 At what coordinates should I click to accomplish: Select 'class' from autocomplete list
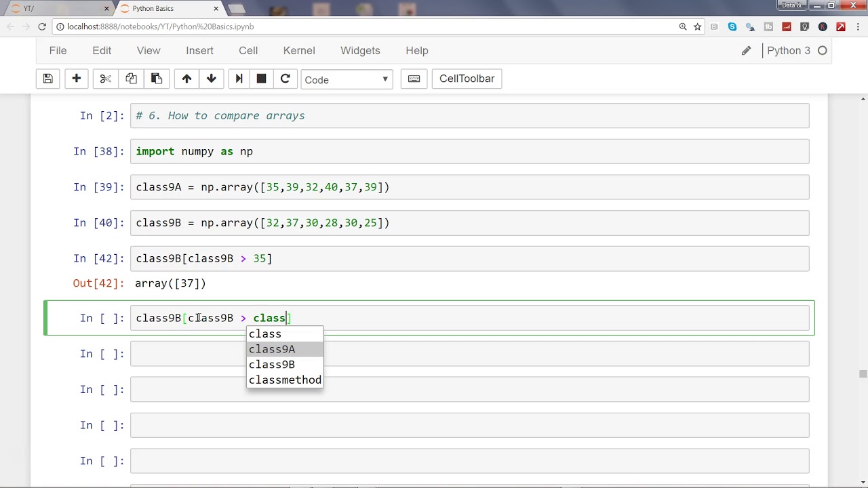285,333
